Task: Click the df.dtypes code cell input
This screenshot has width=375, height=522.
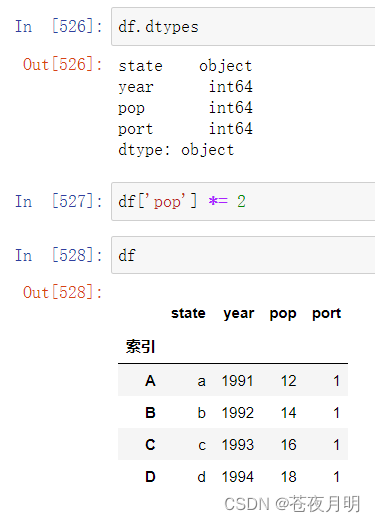Action: coord(243,27)
